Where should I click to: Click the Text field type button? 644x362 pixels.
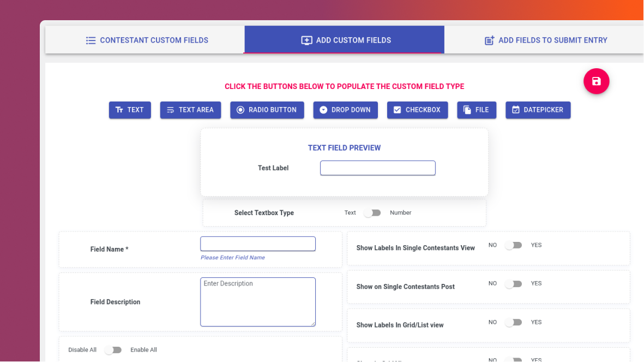(130, 110)
